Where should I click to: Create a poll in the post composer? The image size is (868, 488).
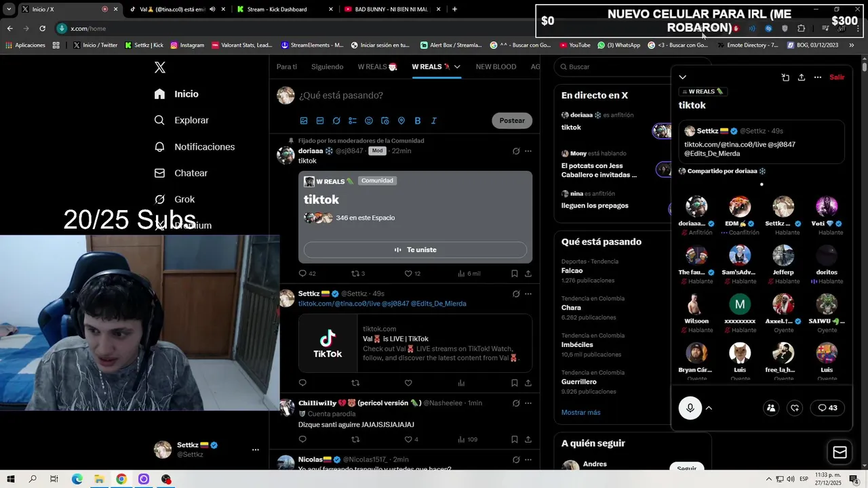pyautogui.click(x=353, y=121)
